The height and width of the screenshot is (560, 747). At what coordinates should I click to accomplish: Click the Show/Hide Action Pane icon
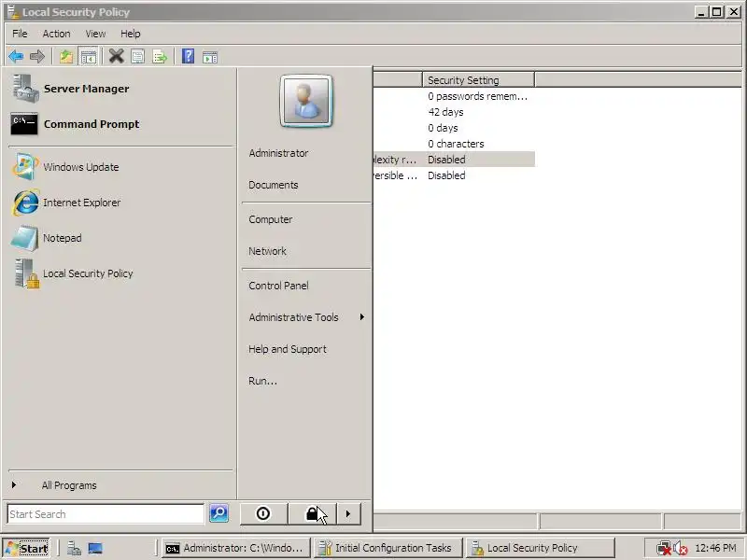click(x=210, y=57)
